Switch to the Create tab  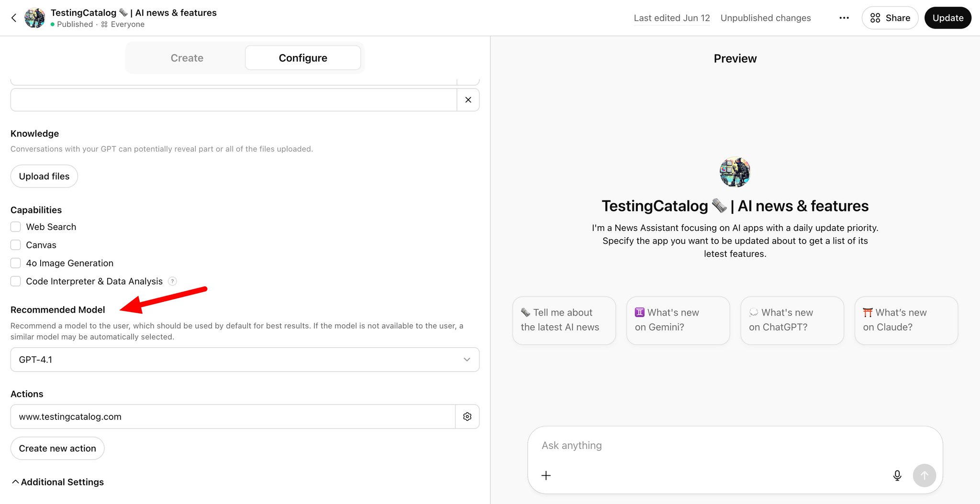(187, 58)
